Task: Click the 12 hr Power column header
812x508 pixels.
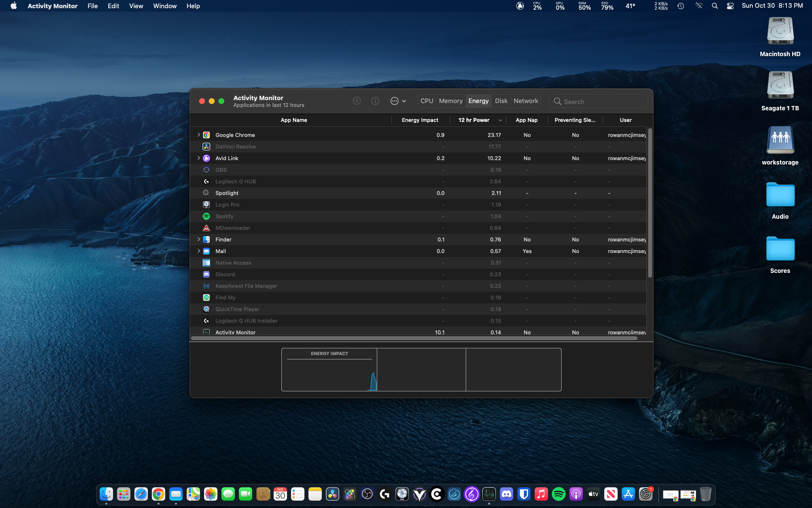Action: pyautogui.click(x=474, y=120)
